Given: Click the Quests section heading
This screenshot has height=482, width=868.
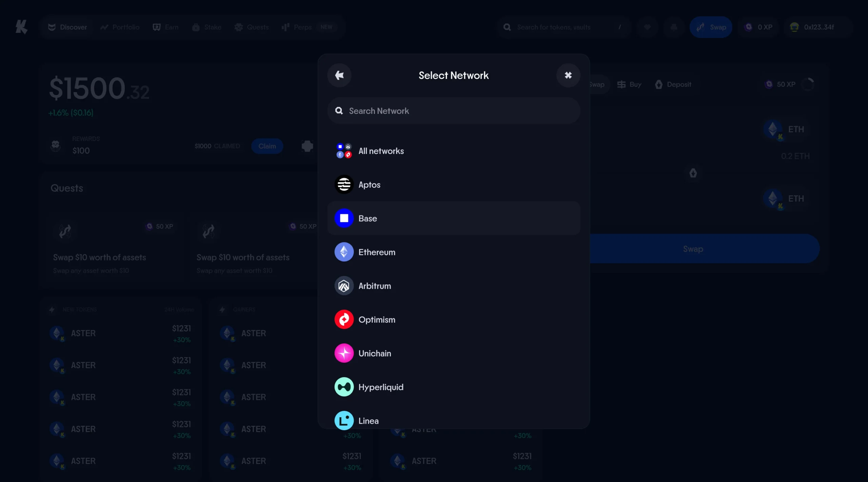Looking at the screenshot, I should tap(67, 188).
